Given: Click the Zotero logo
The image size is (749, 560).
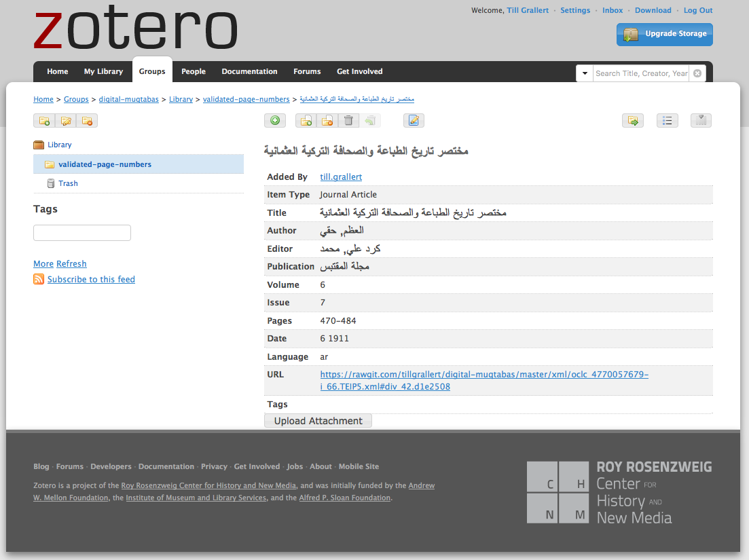Looking at the screenshot, I should [x=136, y=27].
